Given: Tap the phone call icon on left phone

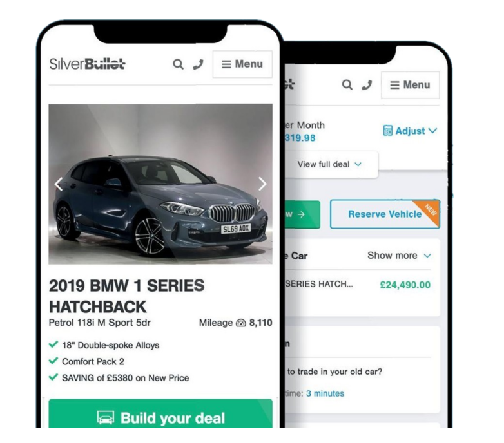Looking at the screenshot, I should click(x=199, y=64).
